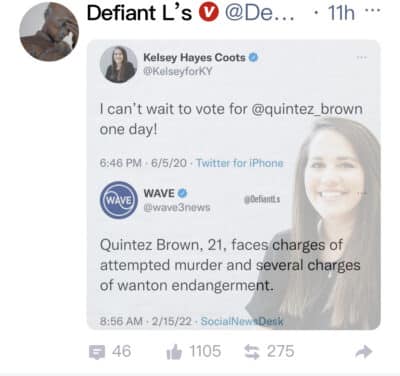Open the post options three-dot menu
This screenshot has height=376, width=400.
[x=373, y=10]
